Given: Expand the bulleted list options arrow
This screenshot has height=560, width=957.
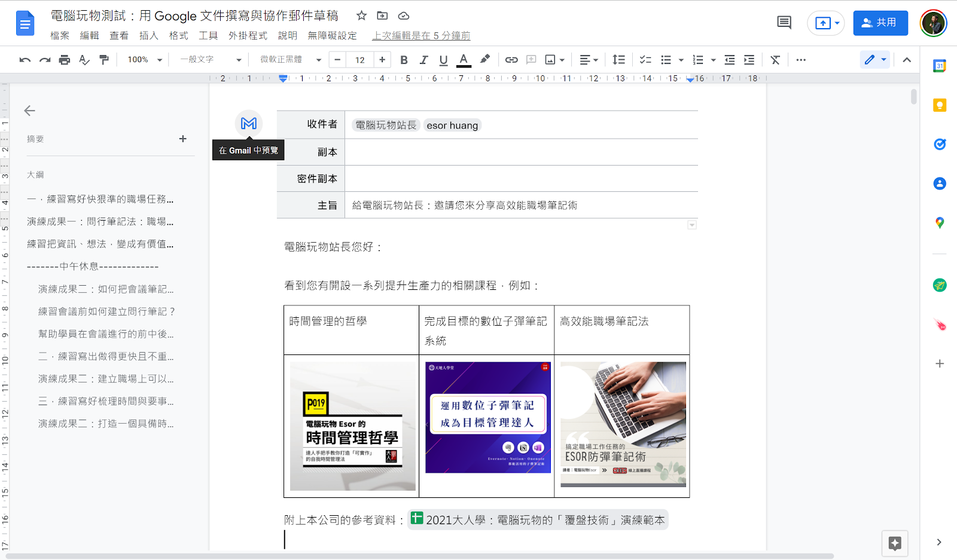Looking at the screenshot, I should 681,60.
